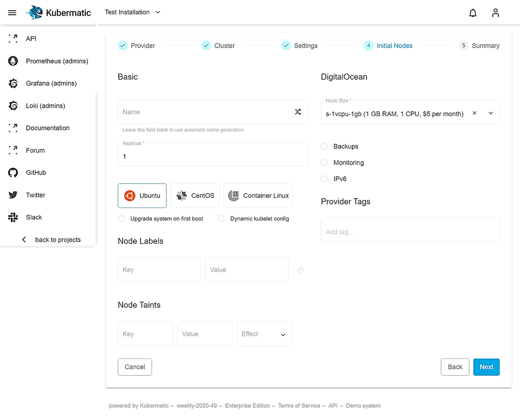This screenshot has height=420, width=520.
Task: Click the trash icon next to Node Labels
Action: click(x=301, y=270)
